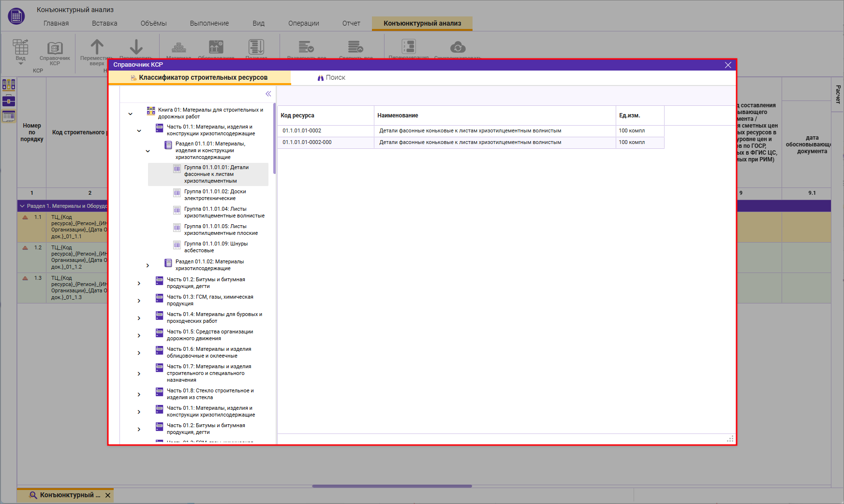This screenshot has height=504, width=844.
Task: Click the Перенумерация toolbar icon
Action: coord(409,47)
